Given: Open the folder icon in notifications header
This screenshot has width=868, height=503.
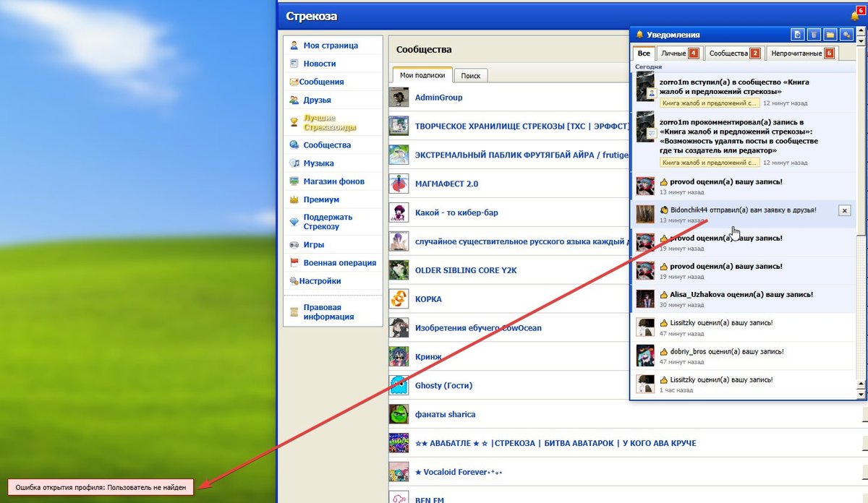Looking at the screenshot, I should (829, 34).
